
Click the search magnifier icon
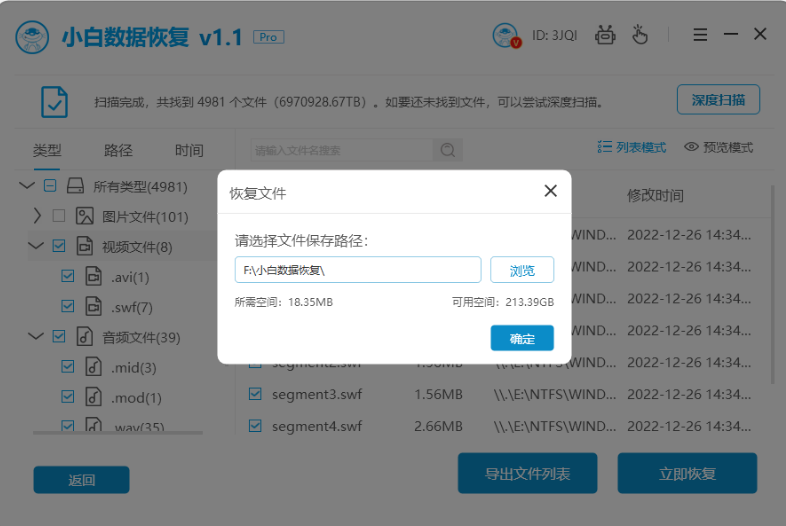pyautogui.click(x=447, y=150)
